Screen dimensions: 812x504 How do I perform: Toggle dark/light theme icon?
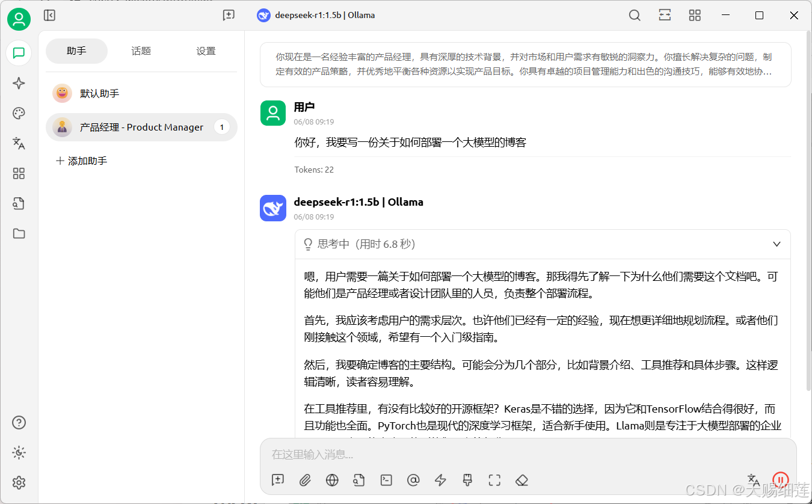19,452
